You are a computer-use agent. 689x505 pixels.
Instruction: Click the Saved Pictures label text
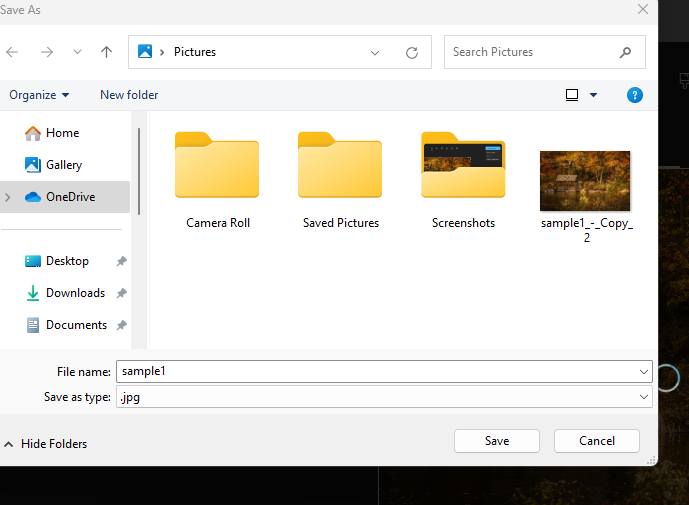341,223
